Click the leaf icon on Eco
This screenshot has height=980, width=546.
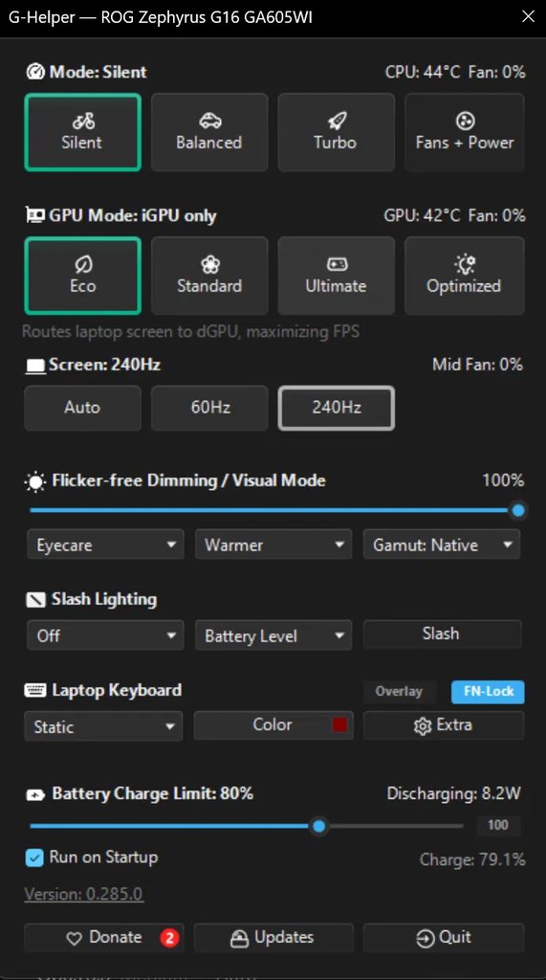point(83,264)
